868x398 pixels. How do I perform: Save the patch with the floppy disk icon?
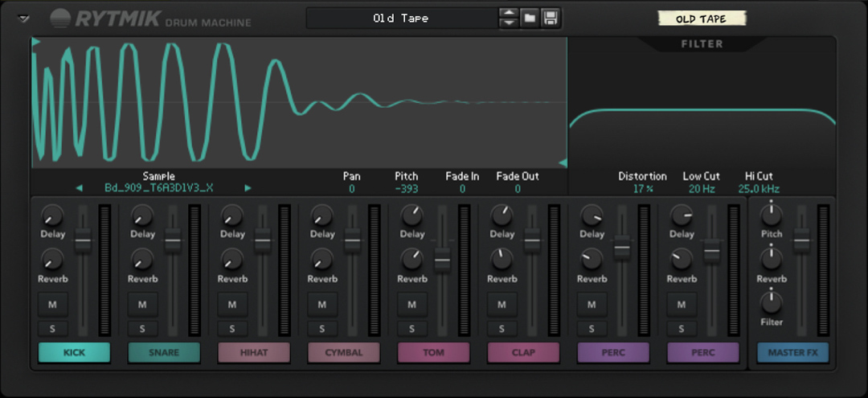tap(551, 18)
